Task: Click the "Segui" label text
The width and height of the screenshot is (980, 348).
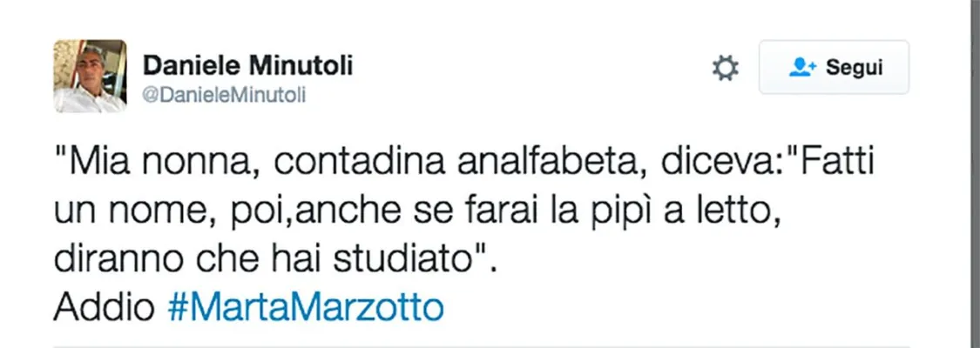Action: (854, 67)
